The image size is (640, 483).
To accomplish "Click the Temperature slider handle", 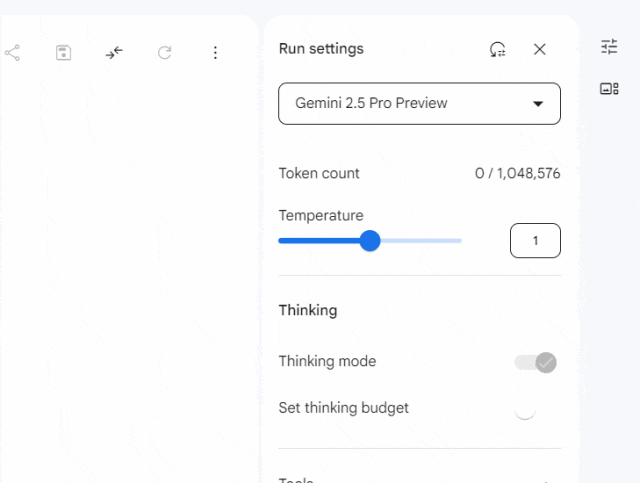I will pos(370,241).
